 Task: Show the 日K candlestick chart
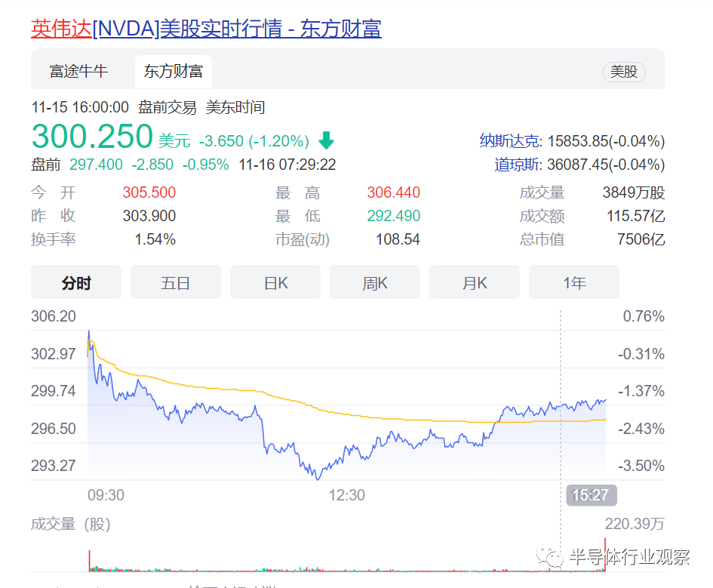click(x=275, y=283)
